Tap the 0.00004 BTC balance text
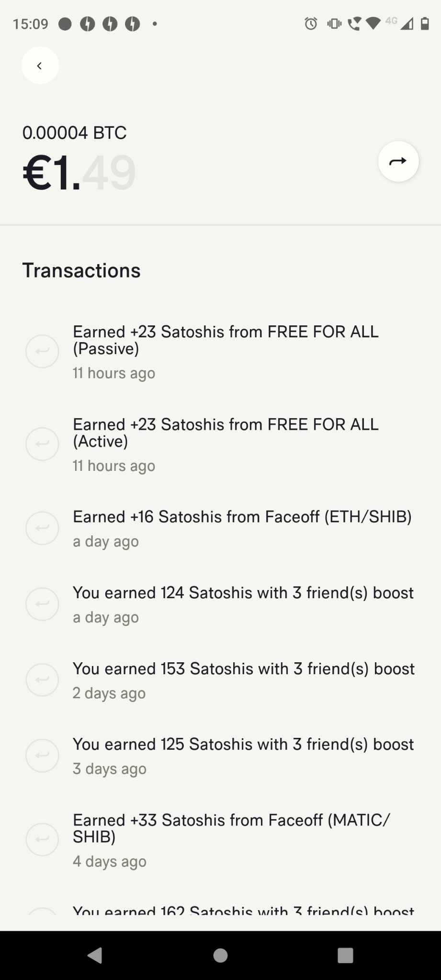The height and width of the screenshot is (980, 441). tap(75, 133)
